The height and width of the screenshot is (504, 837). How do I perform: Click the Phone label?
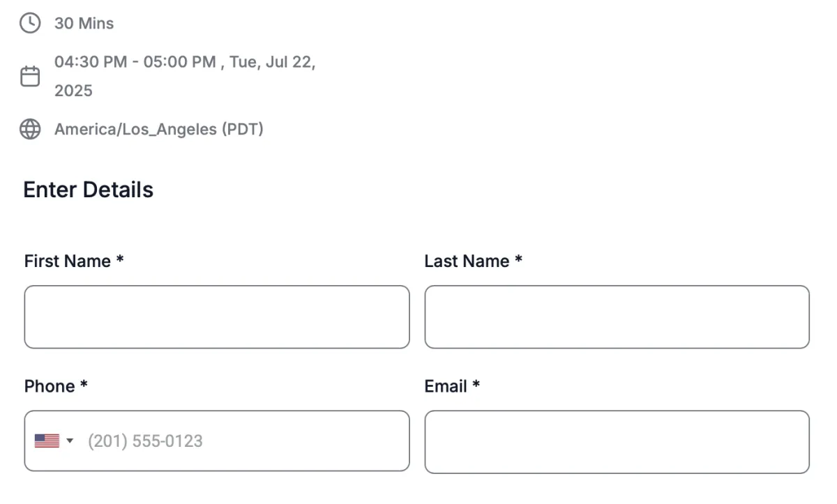50,386
